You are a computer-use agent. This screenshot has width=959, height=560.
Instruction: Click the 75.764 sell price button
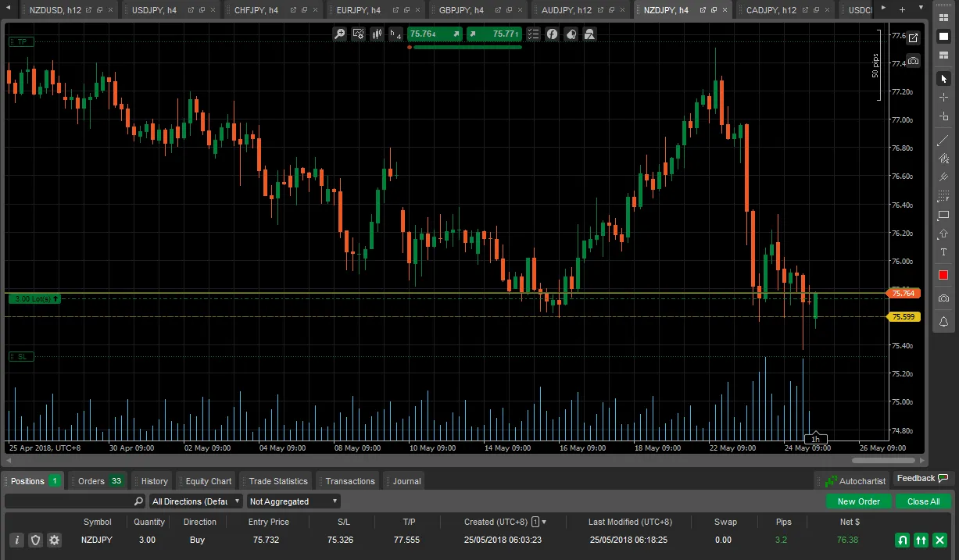[435, 34]
